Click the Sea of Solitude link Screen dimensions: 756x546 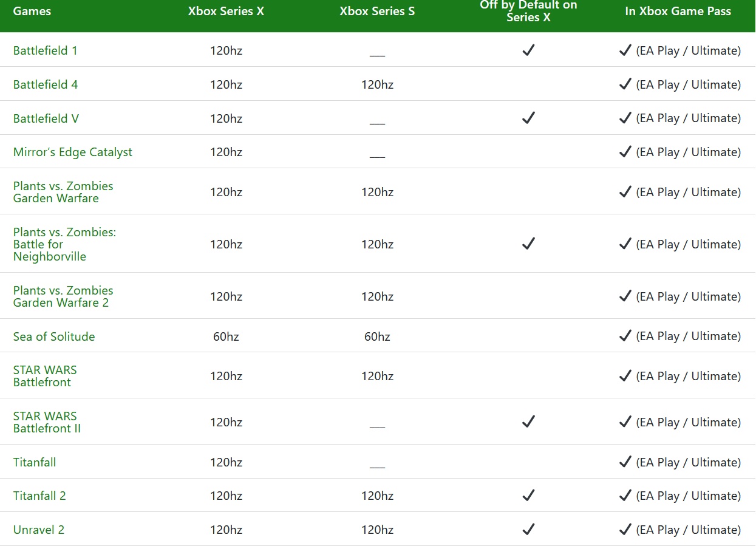pos(54,336)
